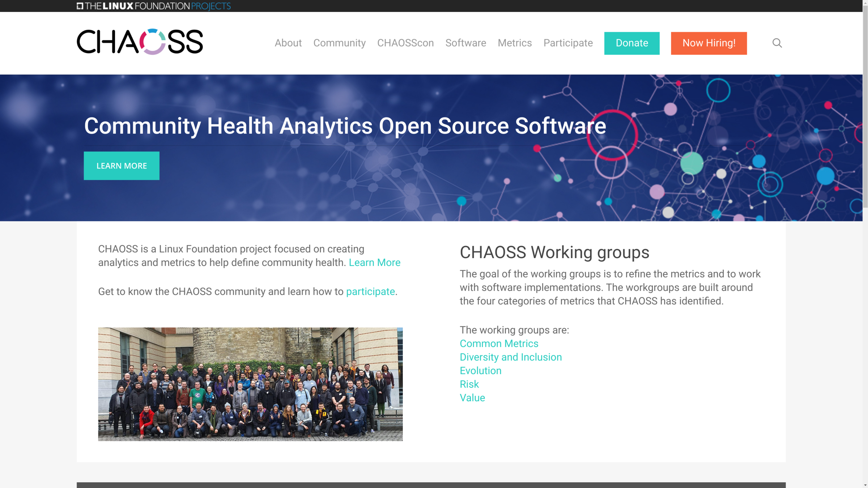Click the Risk working group link
The height and width of the screenshot is (488, 868).
pos(469,384)
